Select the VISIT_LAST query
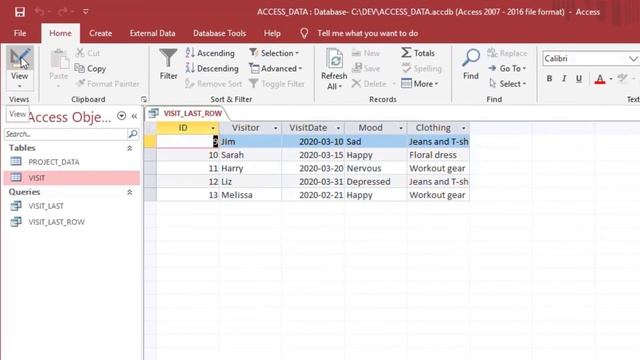Screen dimensions: 640x360 [x=46, y=206]
